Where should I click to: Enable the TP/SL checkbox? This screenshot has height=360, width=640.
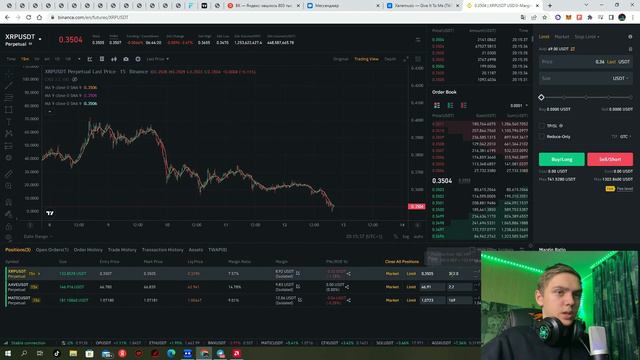(542, 126)
